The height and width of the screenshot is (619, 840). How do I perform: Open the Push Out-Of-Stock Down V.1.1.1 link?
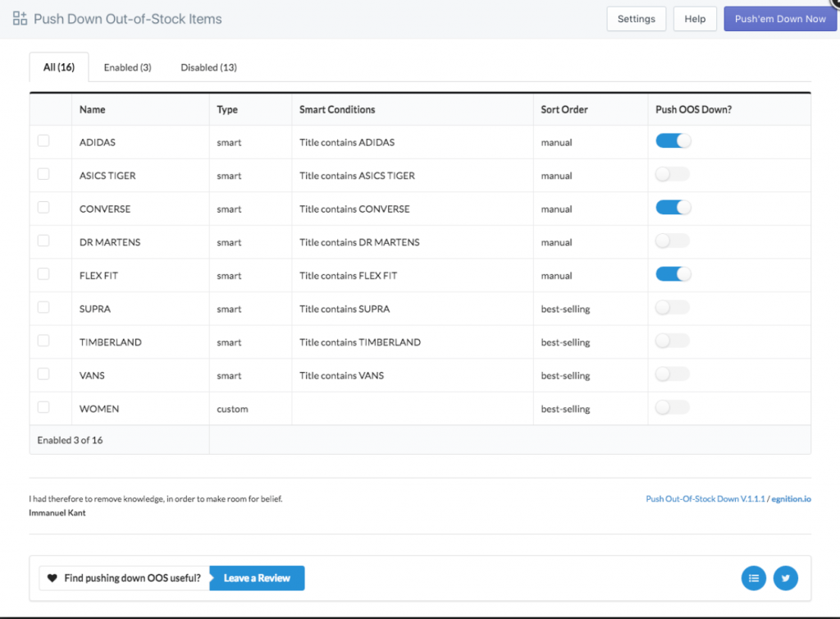tap(705, 498)
